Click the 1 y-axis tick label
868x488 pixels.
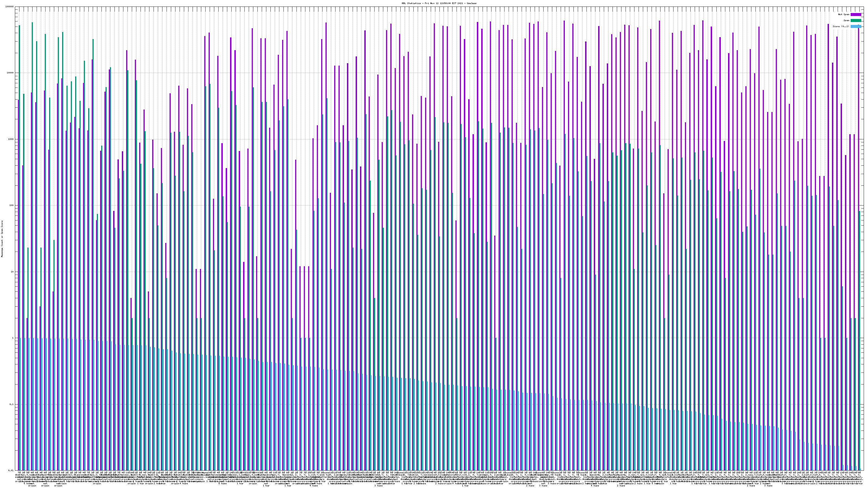tap(13, 338)
